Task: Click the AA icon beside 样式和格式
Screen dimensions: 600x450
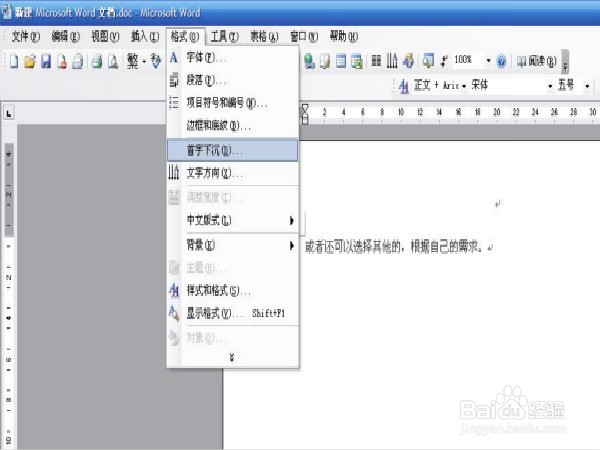Action: (x=174, y=290)
